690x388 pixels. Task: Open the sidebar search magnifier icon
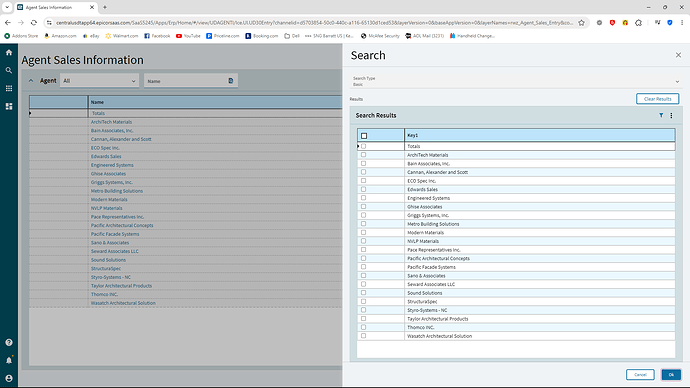[9, 70]
